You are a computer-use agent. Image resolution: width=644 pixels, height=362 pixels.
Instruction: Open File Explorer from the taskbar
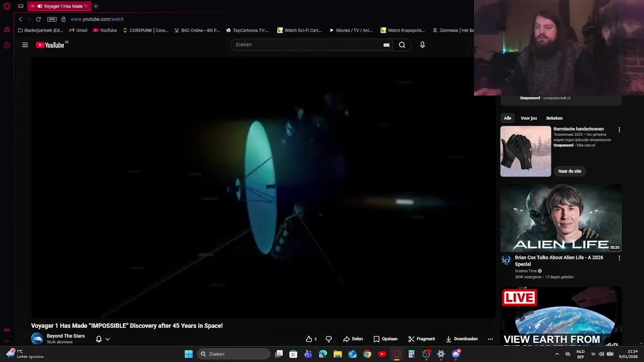[338, 354]
